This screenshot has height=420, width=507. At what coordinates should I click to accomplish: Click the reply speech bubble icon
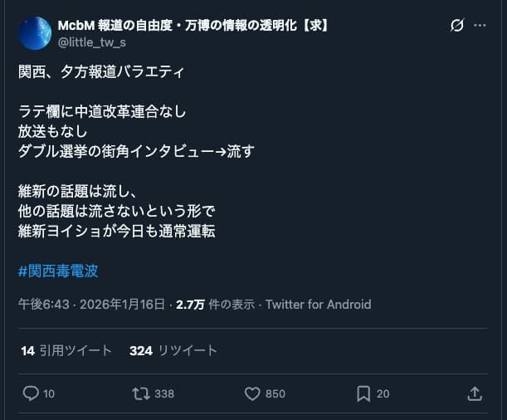pos(30,393)
